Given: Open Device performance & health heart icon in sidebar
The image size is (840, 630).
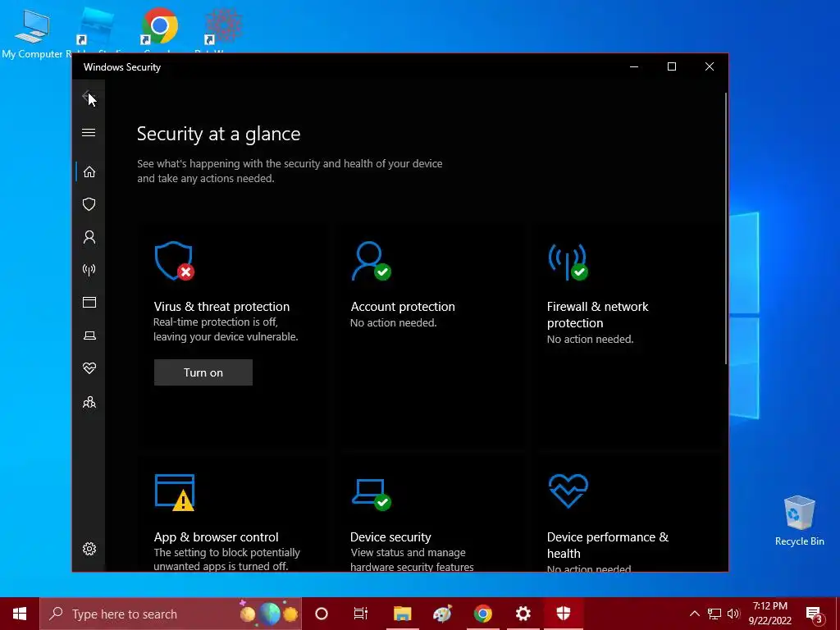Looking at the screenshot, I should [89, 368].
